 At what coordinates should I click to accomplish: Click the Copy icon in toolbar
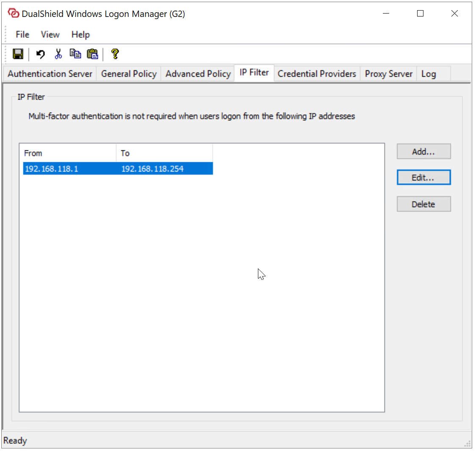75,54
